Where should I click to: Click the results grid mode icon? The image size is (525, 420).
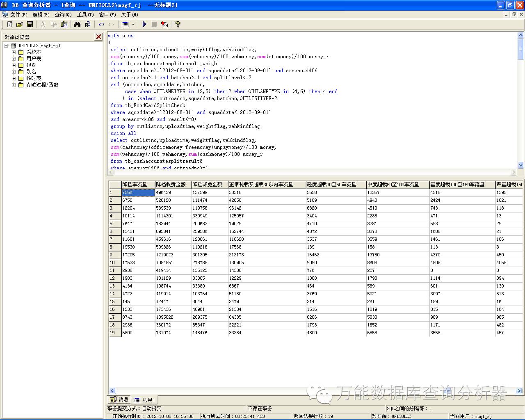coord(125,24)
